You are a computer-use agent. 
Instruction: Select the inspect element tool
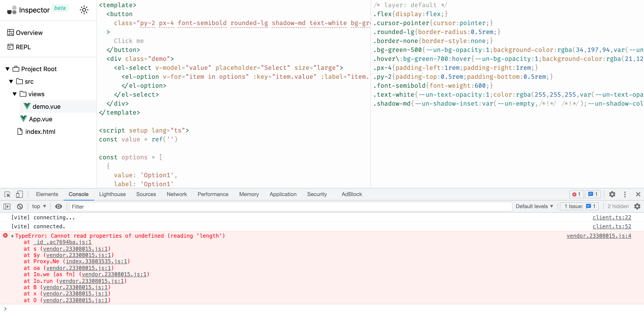(7, 194)
